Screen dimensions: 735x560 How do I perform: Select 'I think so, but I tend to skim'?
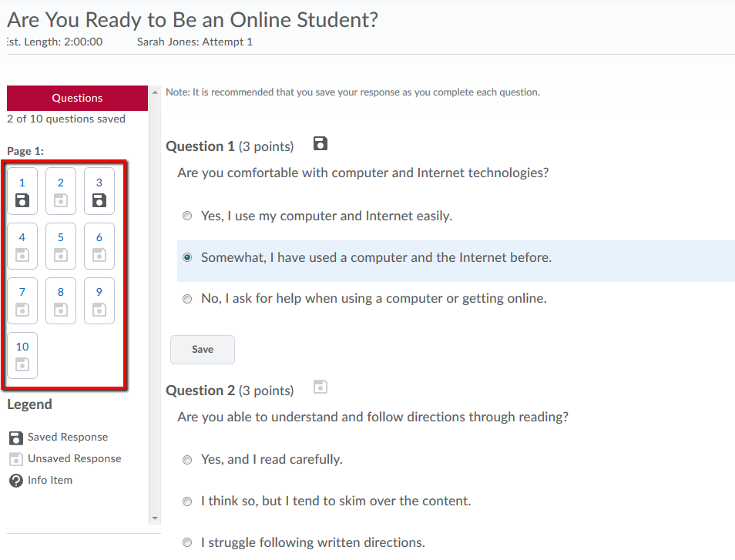coord(187,501)
